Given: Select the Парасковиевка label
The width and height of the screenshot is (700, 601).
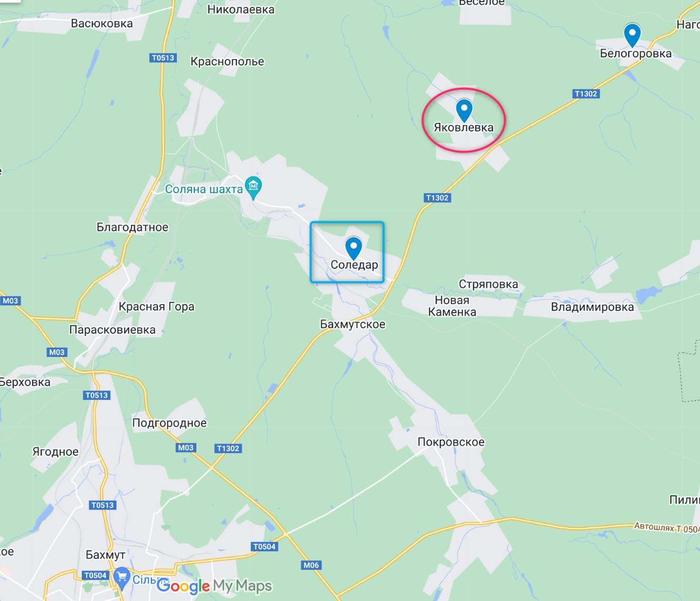Looking at the screenshot, I should pos(112,330).
